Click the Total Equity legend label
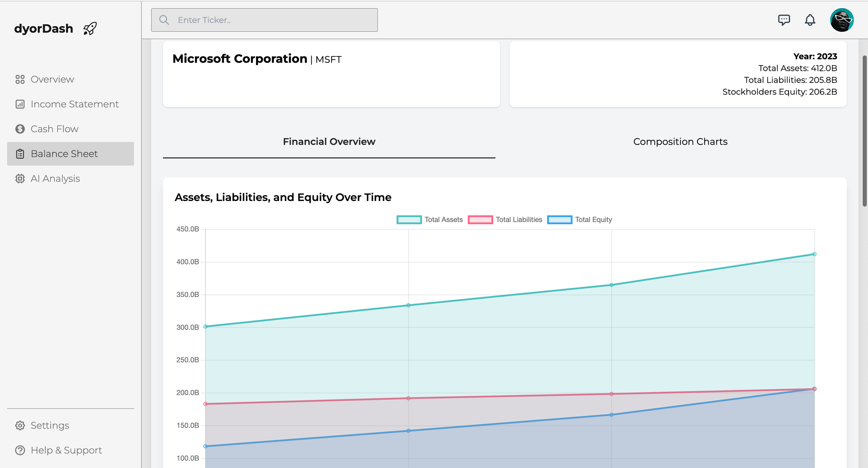The width and height of the screenshot is (868, 468). click(x=594, y=220)
